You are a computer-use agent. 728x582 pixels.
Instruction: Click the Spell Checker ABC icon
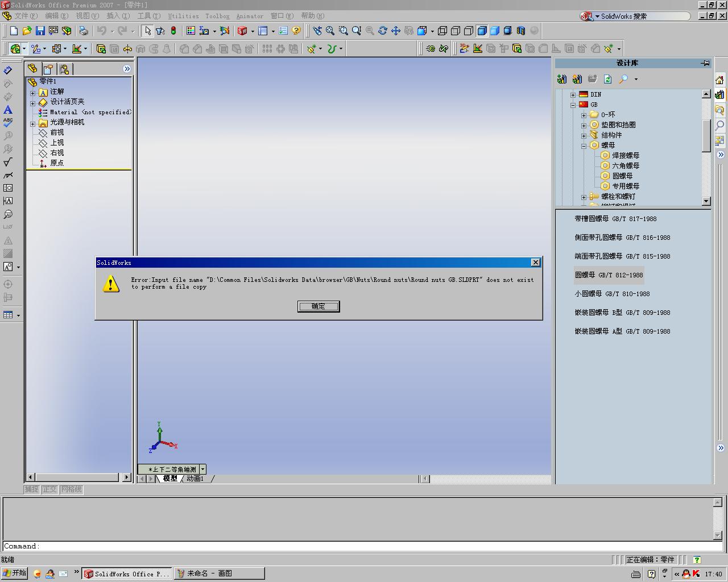(8, 122)
